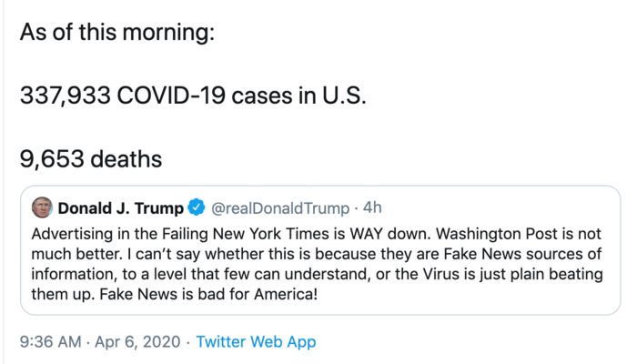The height and width of the screenshot is (364, 637).
Task: Click the "337,933" case number
Action: [65, 96]
